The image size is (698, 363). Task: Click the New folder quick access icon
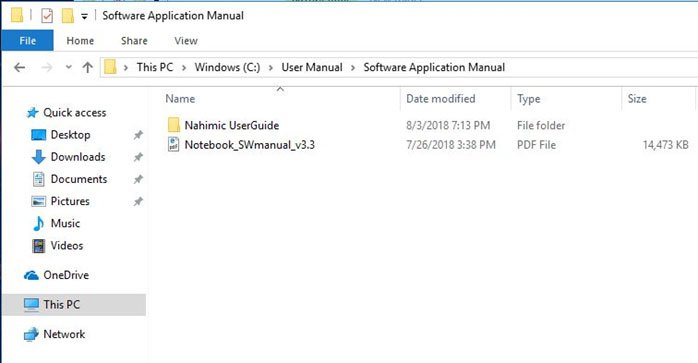point(68,16)
